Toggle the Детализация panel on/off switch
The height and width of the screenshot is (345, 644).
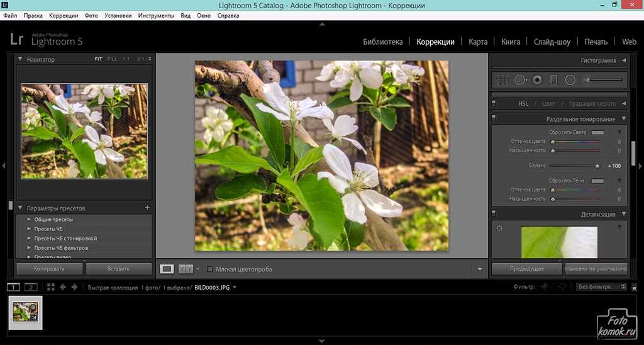494,214
